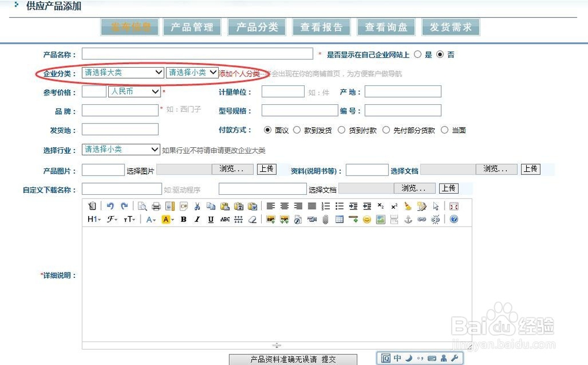The height and width of the screenshot is (365, 588).
Task: Select the Bold formatting icon in the editor
Action: coord(183,219)
